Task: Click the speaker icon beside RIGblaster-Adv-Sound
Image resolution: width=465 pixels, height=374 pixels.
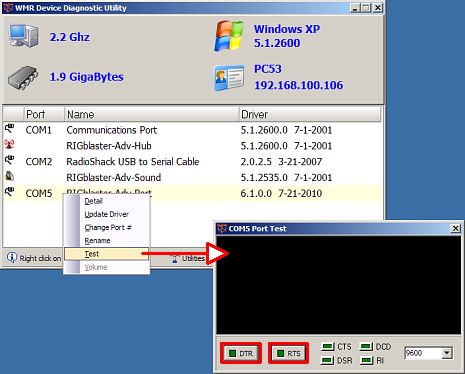Action: pos(10,176)
